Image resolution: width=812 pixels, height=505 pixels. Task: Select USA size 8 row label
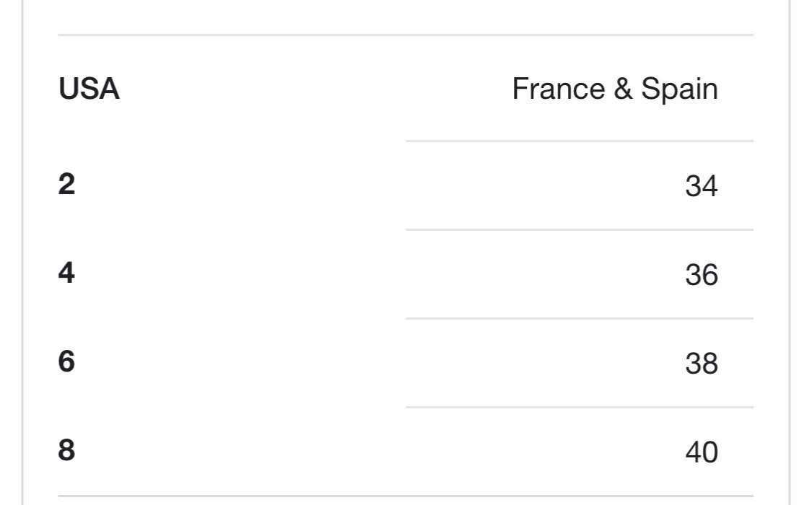[66, 449]
